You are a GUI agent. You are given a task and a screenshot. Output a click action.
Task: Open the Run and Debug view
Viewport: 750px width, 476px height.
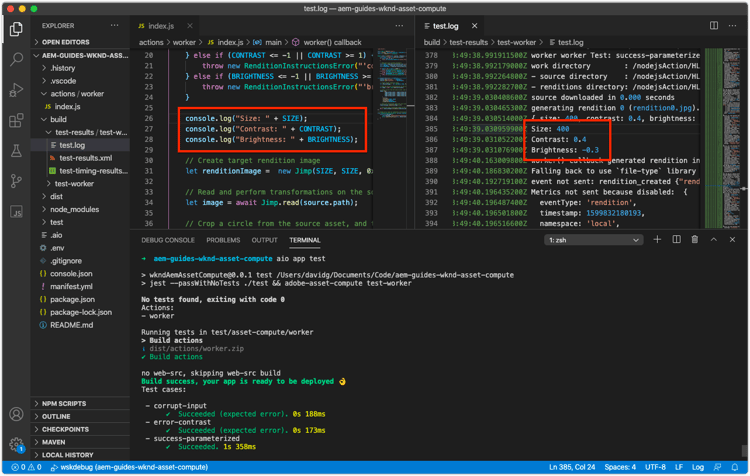[x=16, y=91]
